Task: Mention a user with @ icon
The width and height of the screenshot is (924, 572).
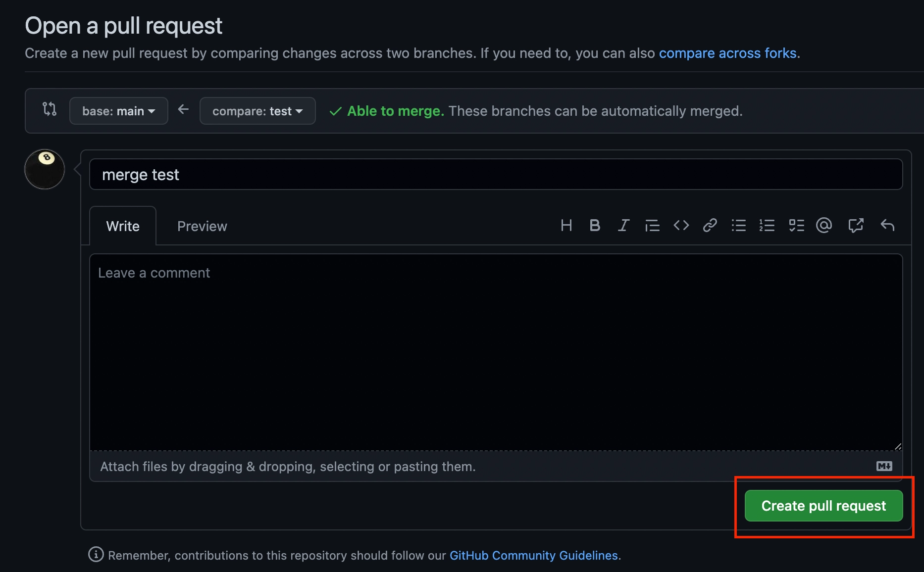Action: pos(824,226)
